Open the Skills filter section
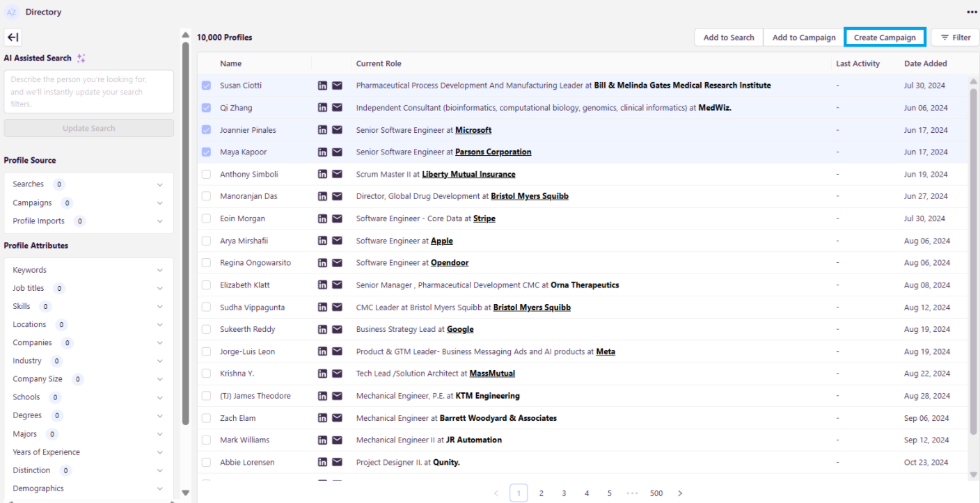The width and height of the screenshot is (980, 503). (x=88, y=306)
